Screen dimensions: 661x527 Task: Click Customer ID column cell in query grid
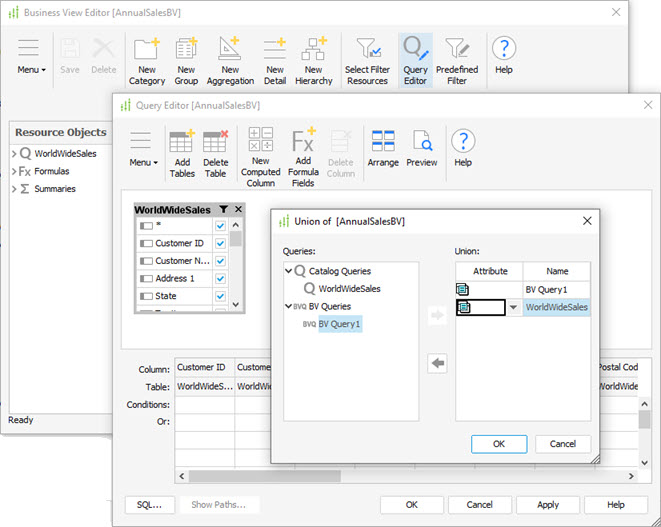[205, 367]
